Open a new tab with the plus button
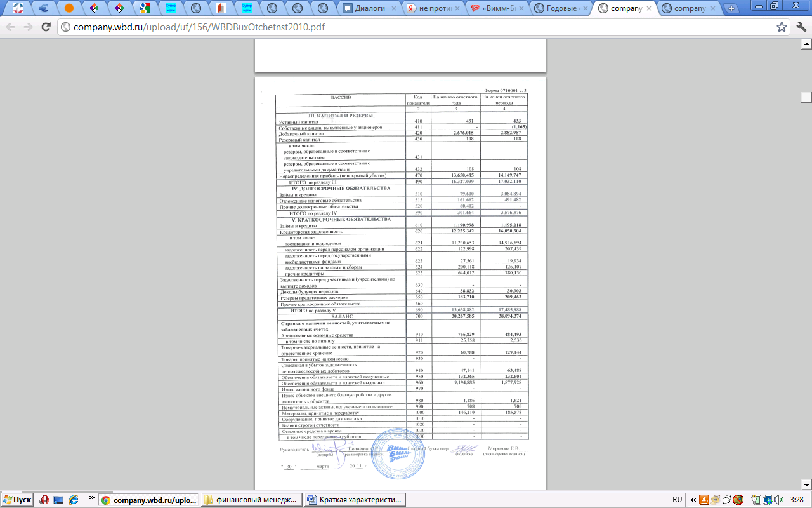 point(731,8)
